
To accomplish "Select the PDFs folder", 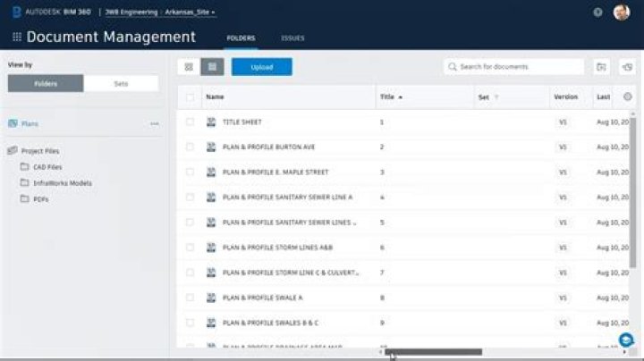I will point(40,199).
